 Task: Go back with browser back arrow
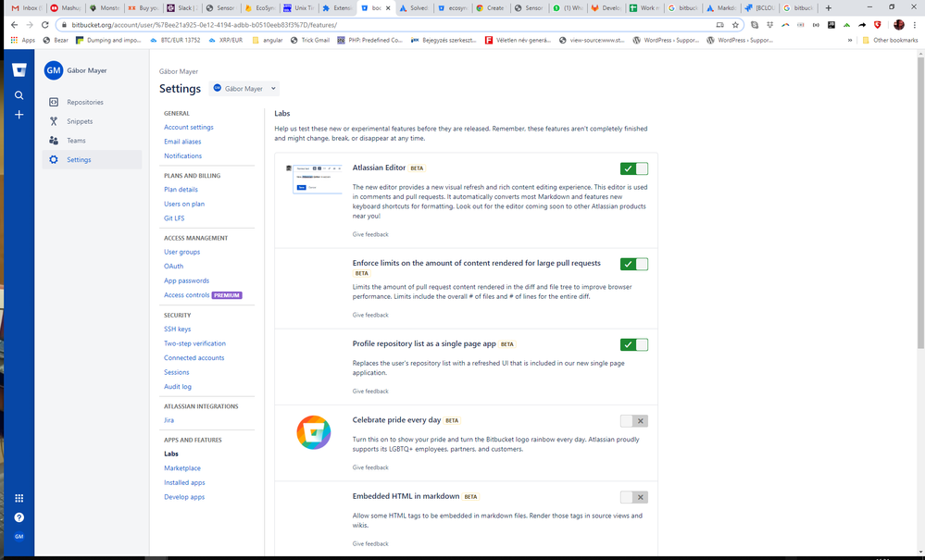tap(14, 25)
